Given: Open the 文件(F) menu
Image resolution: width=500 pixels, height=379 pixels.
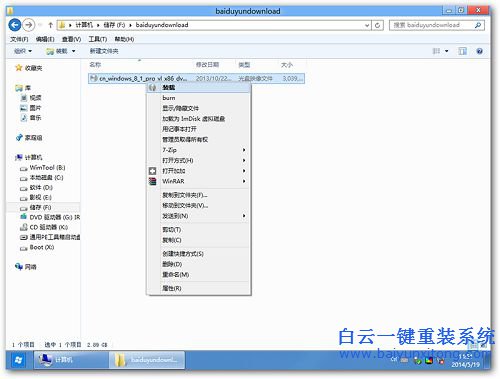Looking at the screenshot, I should 19,39.
